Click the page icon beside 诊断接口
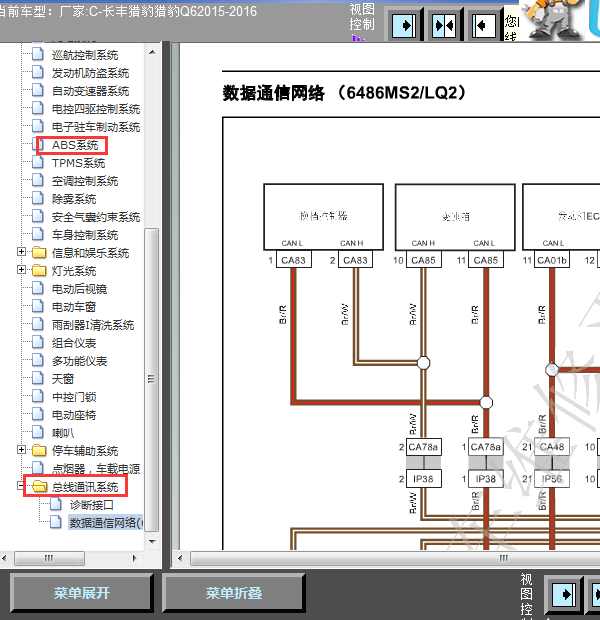This screenshot has width=600, height=620. 56,504
